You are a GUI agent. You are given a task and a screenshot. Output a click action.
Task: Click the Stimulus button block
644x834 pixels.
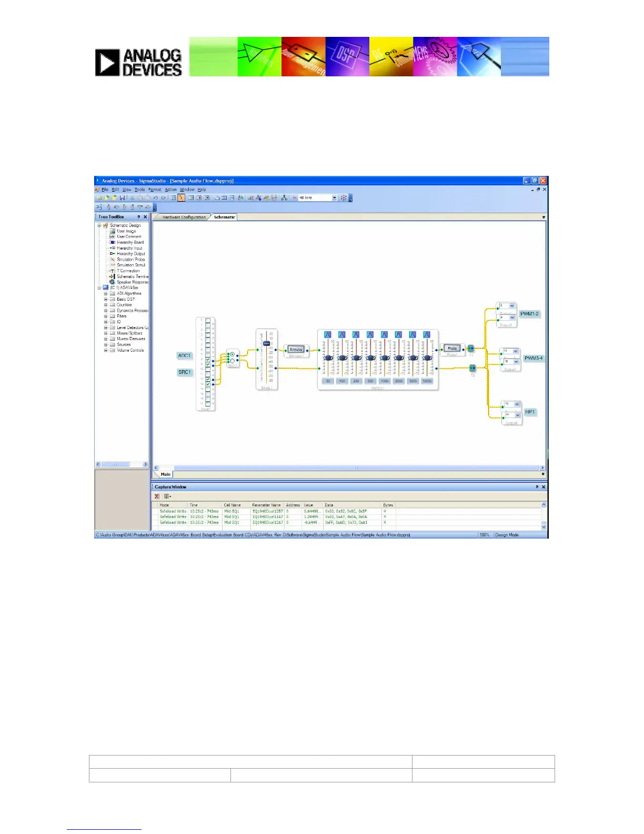(296, 349)
